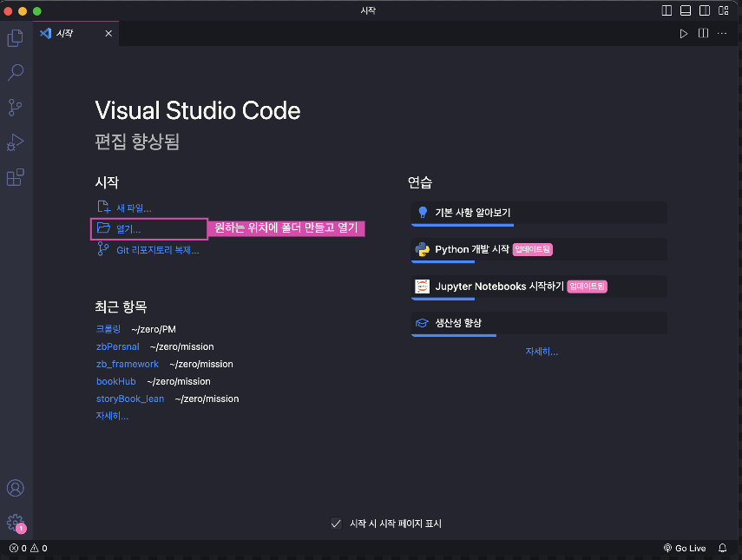Open Jupyter Notebooks 시작하기 walkthrough

point(539,287)
